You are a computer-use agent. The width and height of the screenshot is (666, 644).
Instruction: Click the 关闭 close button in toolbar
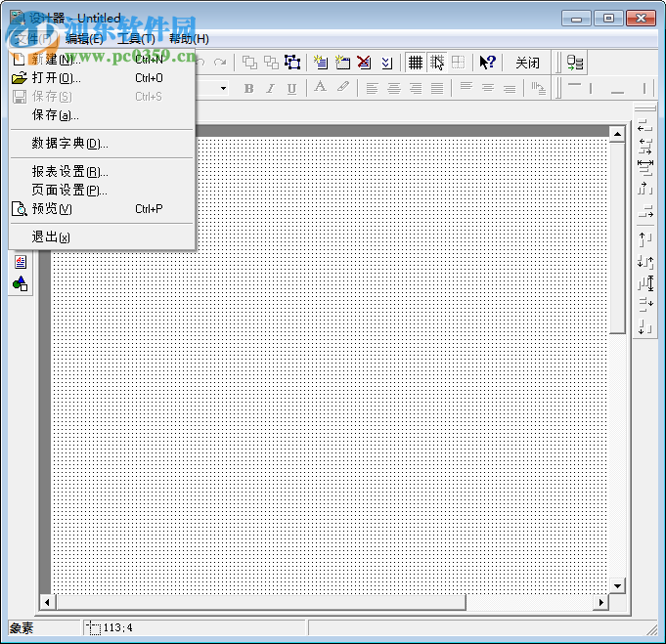[527, 63]
